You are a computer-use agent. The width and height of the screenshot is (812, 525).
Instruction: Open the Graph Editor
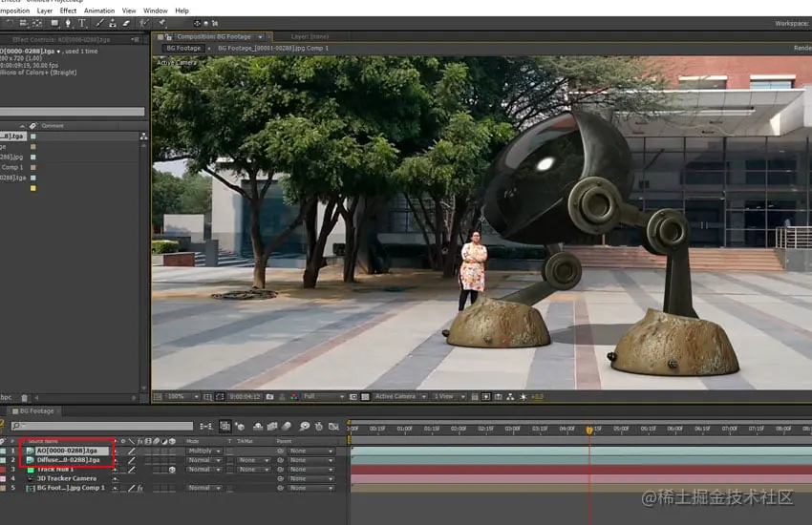333,427
